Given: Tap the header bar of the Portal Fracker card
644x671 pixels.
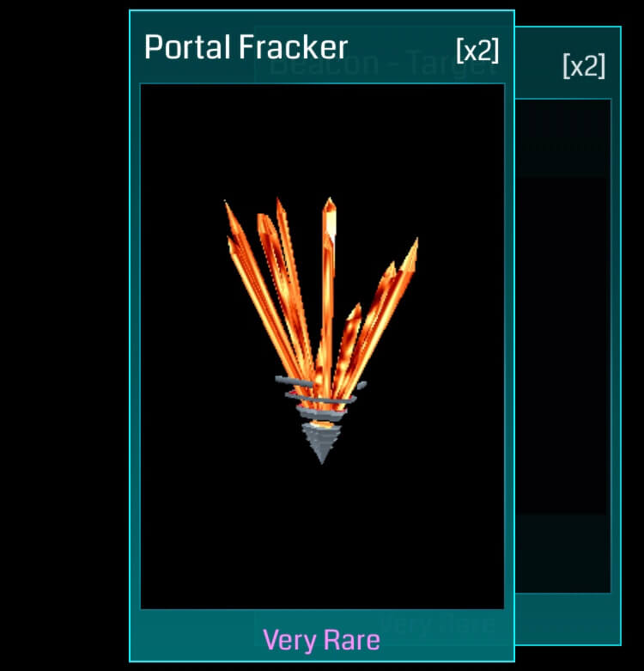Looking at the screenshot, I should point(322,47).
